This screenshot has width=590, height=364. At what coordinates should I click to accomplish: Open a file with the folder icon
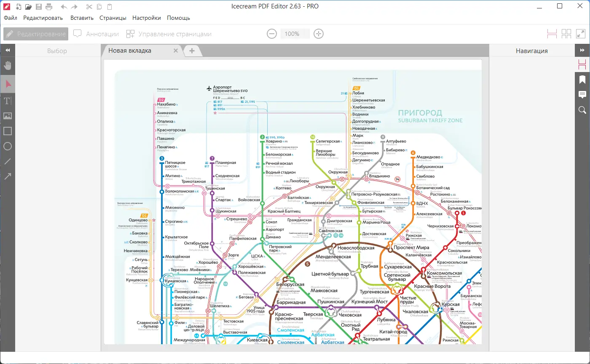tap(29, 6)
